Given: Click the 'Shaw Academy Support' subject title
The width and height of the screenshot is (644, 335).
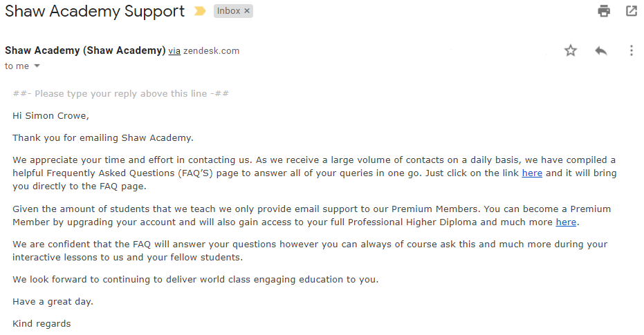Looking at the screenshot, I should [95, 11].
